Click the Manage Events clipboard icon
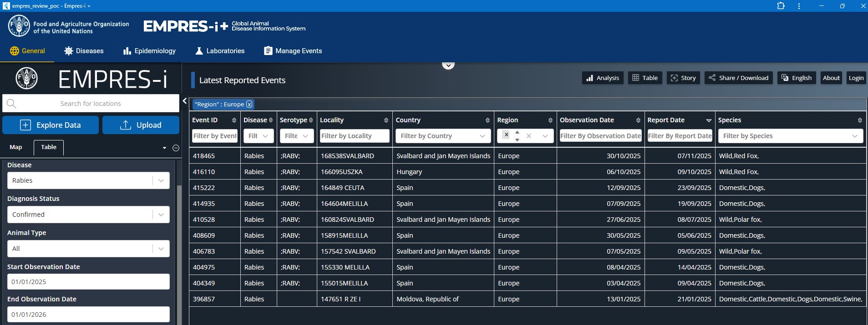Image resolution: width=868 pixels, height=325 pixels. 268,51
